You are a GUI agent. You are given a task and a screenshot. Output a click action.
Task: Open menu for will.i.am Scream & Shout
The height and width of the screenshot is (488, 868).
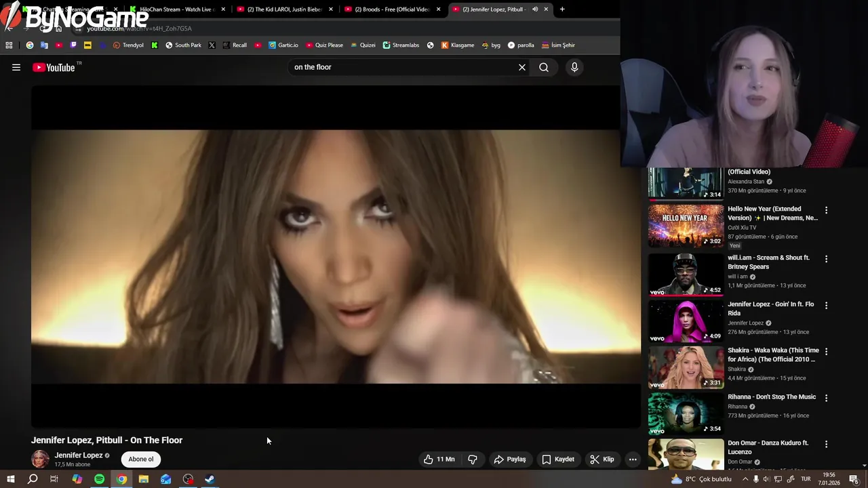point(826,259)
